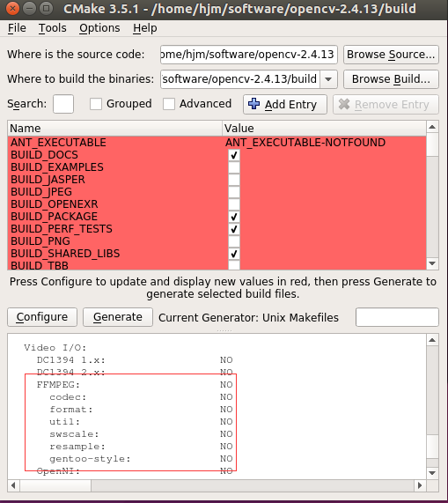Click into the Search input field
Image resolution: width=448 pixels, height=503 pixels.
click(63, 104)
